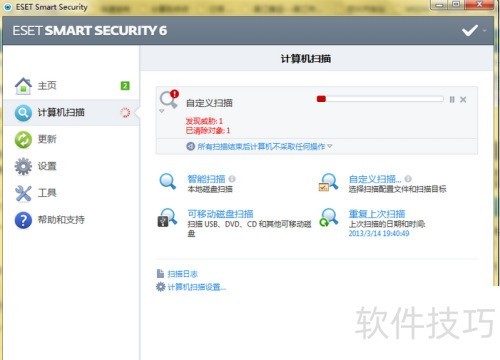This screenshot has width=500, height=360.
Task: Click the 自定义扫描 icon with checklist
Action: 328,182
